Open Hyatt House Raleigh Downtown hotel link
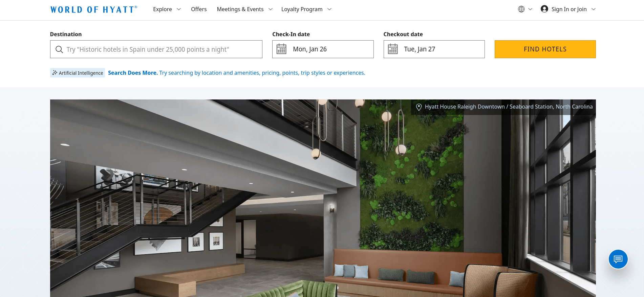The height and width of the screenshot is (297, 644). 509,107
